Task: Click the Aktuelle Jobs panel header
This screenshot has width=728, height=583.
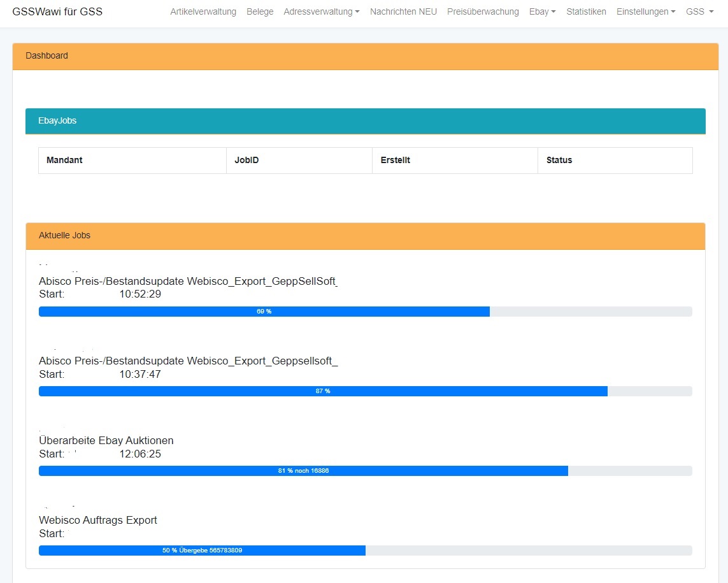Action: (x=365, y=236)
